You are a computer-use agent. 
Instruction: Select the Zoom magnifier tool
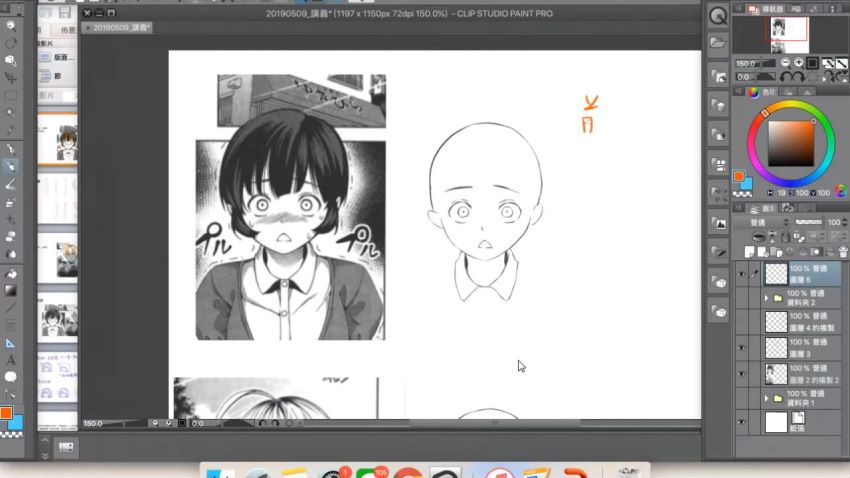(x=10, y=25)
